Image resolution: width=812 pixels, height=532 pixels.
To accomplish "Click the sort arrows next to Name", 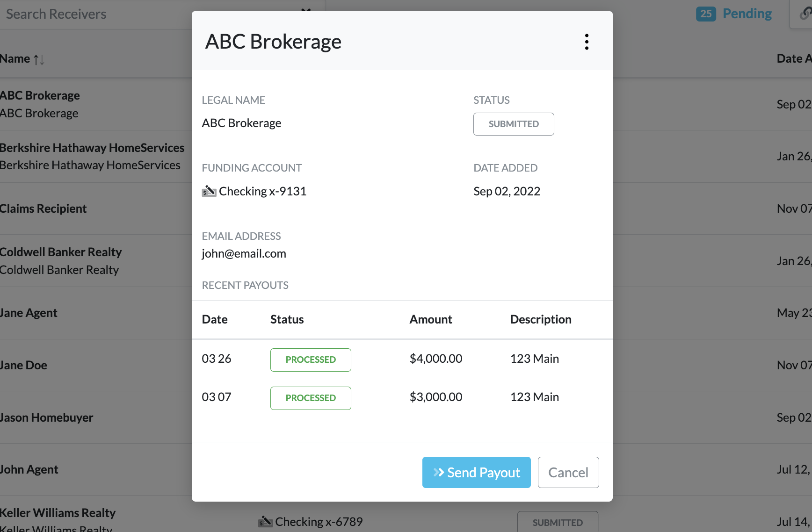I will (x=39, y=59).
